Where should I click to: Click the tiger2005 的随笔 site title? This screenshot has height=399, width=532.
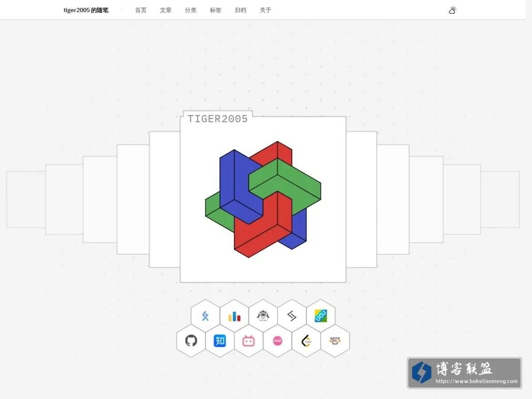coord(86,10)
